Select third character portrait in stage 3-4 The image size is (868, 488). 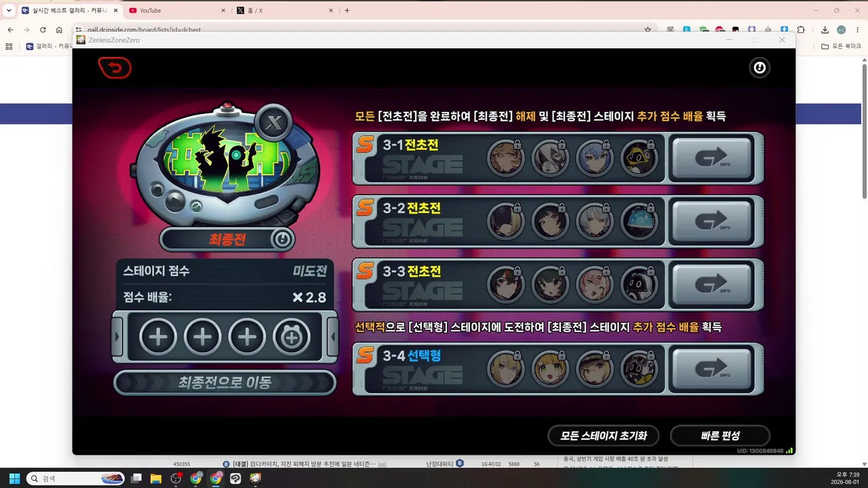595,369
